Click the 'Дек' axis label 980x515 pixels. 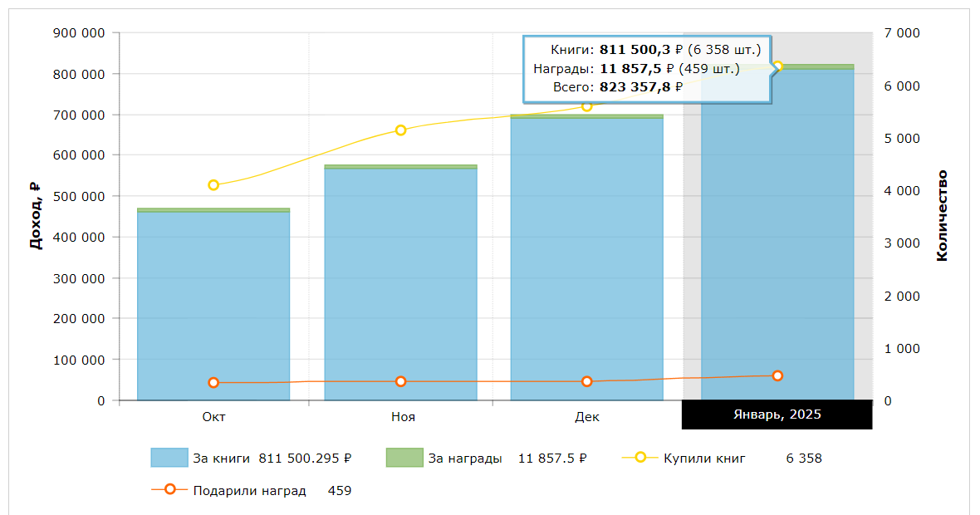(x=587, y=417)
